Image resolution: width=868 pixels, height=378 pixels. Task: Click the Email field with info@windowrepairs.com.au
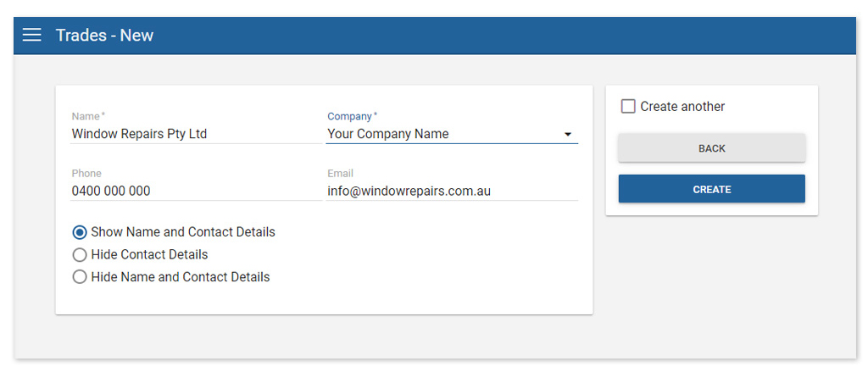[452, 192]
